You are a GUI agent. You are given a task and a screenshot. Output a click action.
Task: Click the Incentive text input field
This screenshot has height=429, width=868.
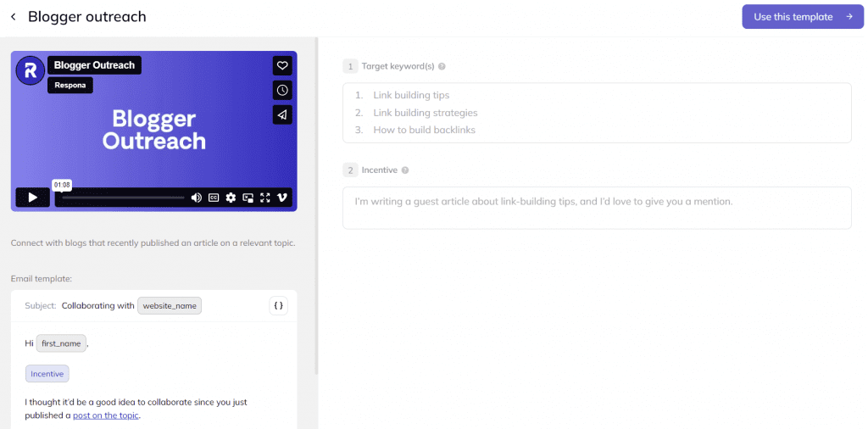[596, 208]
